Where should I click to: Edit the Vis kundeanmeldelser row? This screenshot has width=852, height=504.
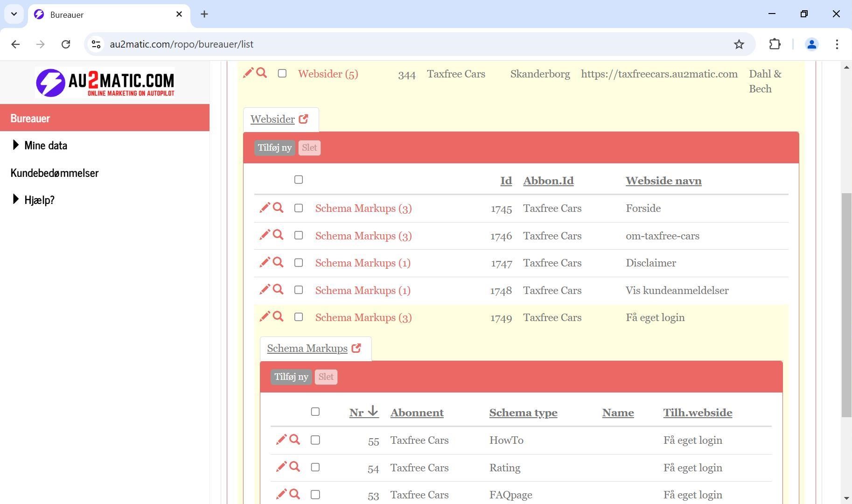[265, 289]
